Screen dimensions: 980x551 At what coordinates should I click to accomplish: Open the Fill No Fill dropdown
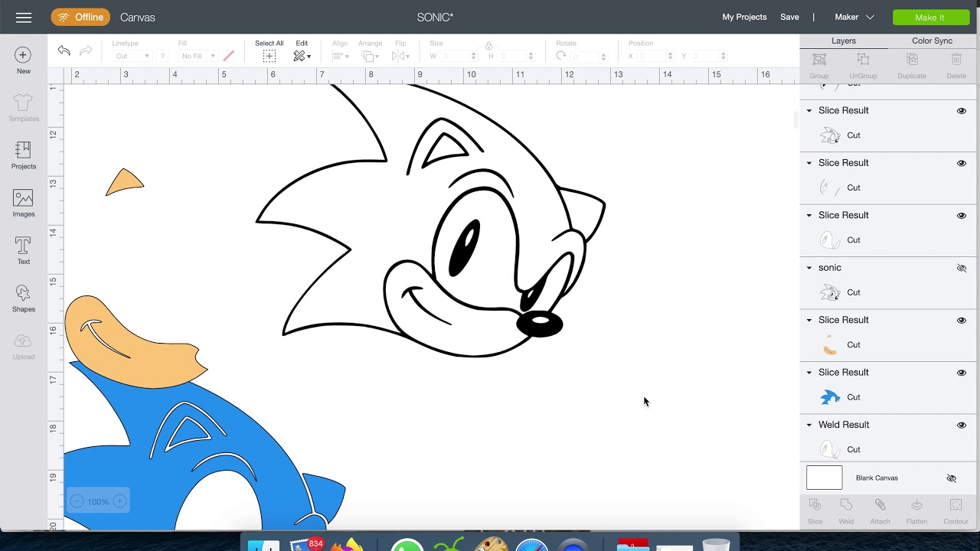tap(198, 56)
